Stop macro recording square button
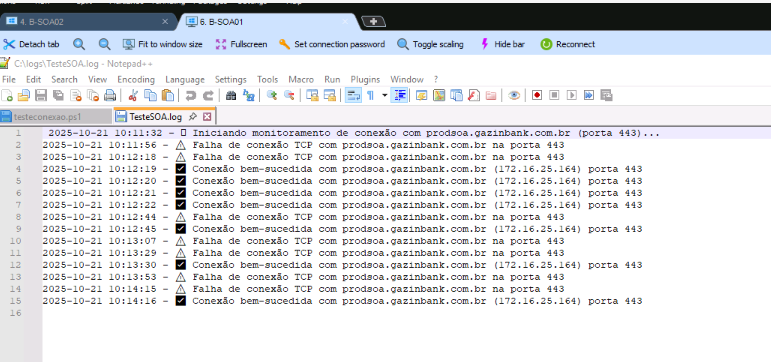The height and width of the screenshot is (362, 771). point(554,95)
